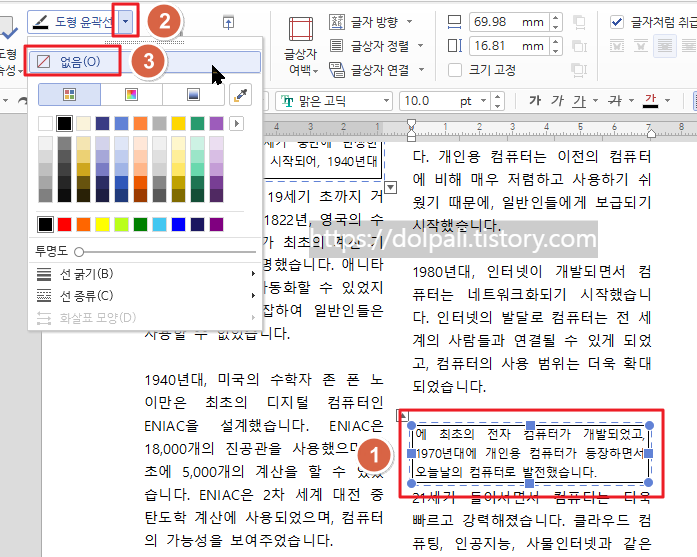Click the same-width icon next to width field
Image resolution: width=697 pixels, height=557 pixels.
(579, 22)
